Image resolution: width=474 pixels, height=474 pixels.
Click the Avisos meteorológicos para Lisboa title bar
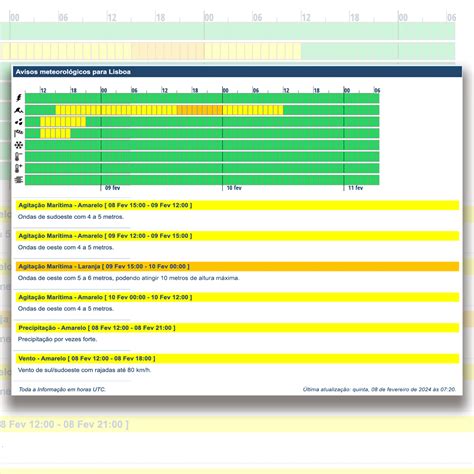237,72
